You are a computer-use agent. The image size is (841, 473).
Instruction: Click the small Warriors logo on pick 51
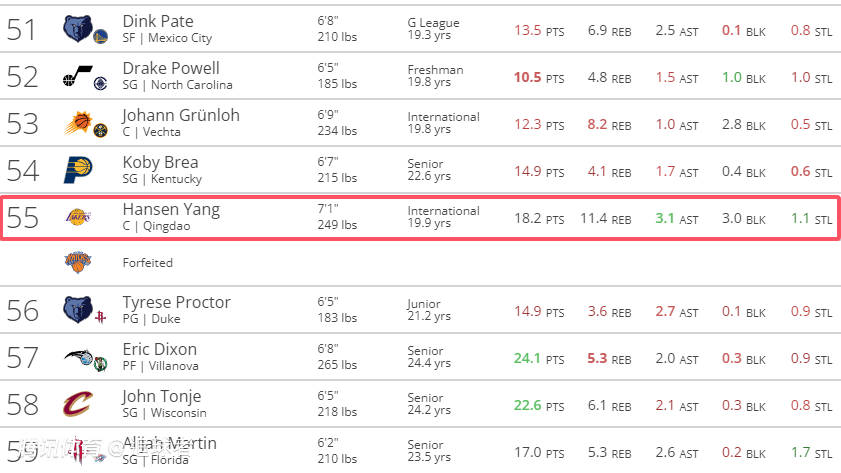pos(100,37)
